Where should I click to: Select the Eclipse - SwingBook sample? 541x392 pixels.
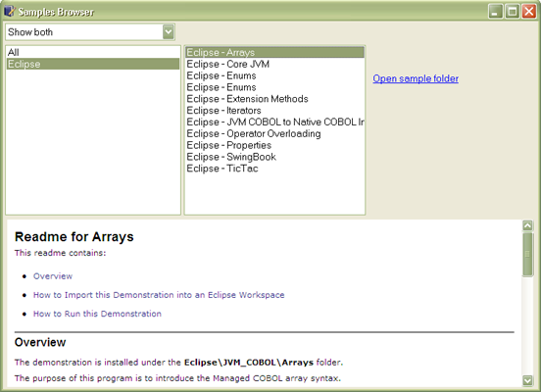coord(274,157)
